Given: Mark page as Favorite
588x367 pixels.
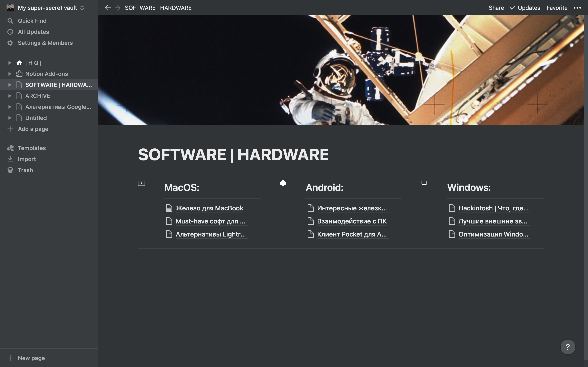Looking at the screenshot, I should [557, 8].
